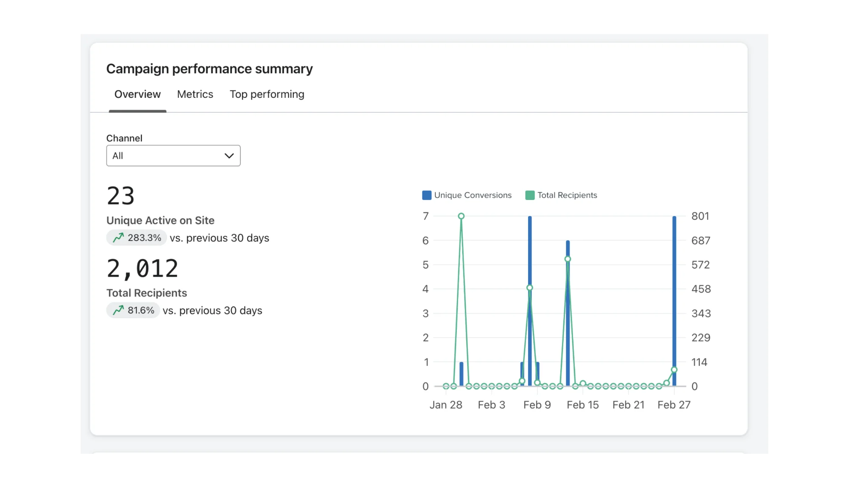
Task: Click the Channel field label
Action: click(x=124, y=138)
